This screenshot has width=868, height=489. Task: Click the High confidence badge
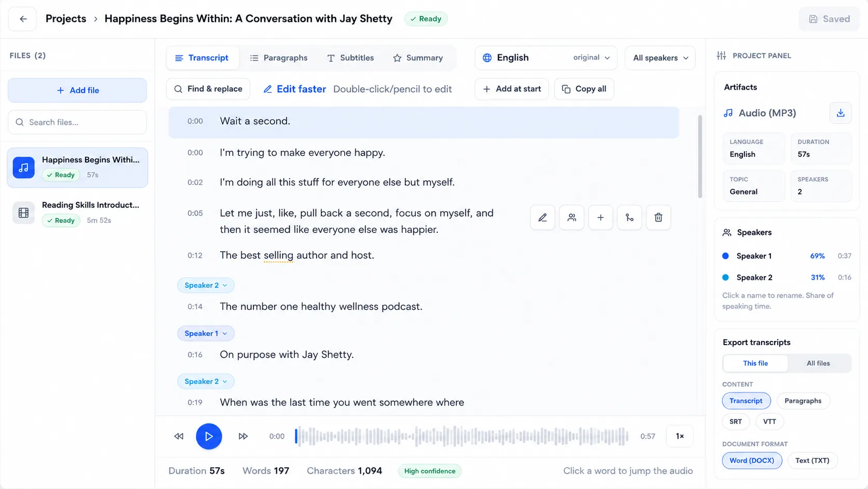coord(430,471)
